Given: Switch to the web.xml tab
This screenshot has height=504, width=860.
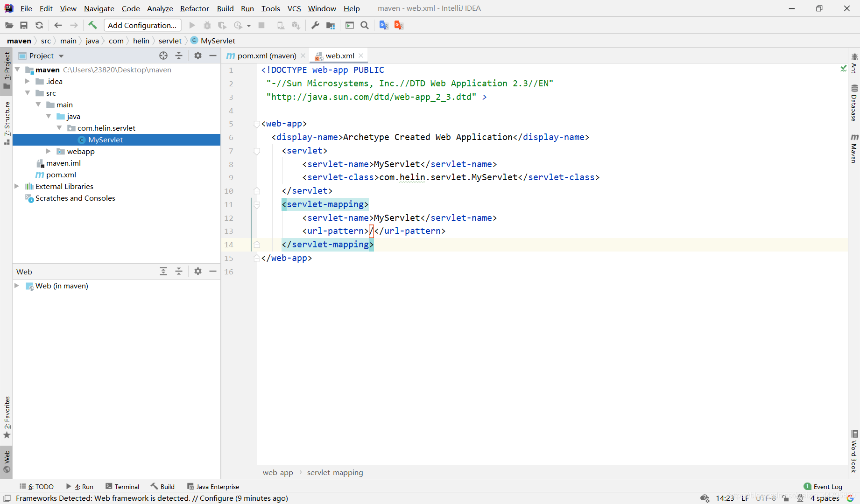Looking at the screenshot, I should click(339, 56).
